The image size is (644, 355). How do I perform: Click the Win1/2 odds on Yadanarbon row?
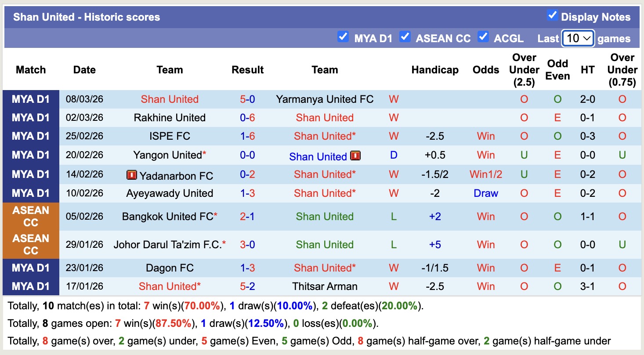[485, 174]
